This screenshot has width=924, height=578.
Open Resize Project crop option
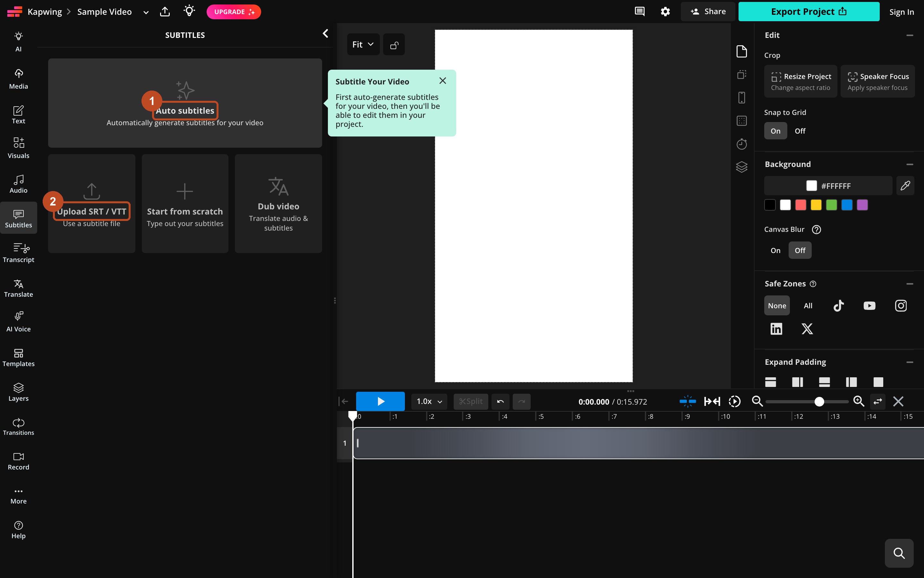click(801, 81)
